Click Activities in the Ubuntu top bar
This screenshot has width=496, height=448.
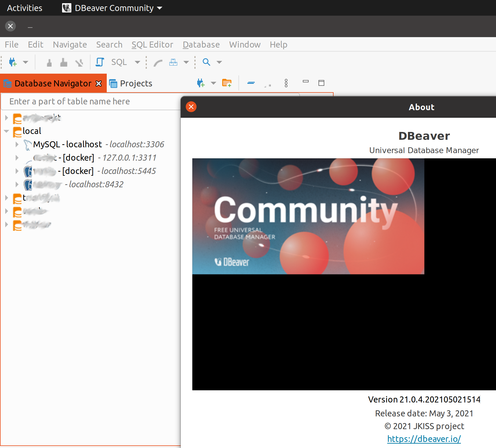pos(25,8)
